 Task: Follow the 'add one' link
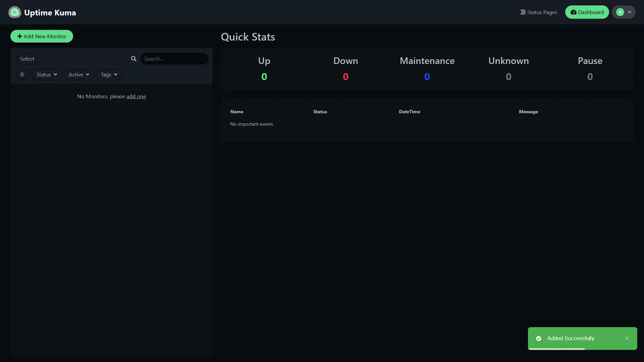[136, 96]
